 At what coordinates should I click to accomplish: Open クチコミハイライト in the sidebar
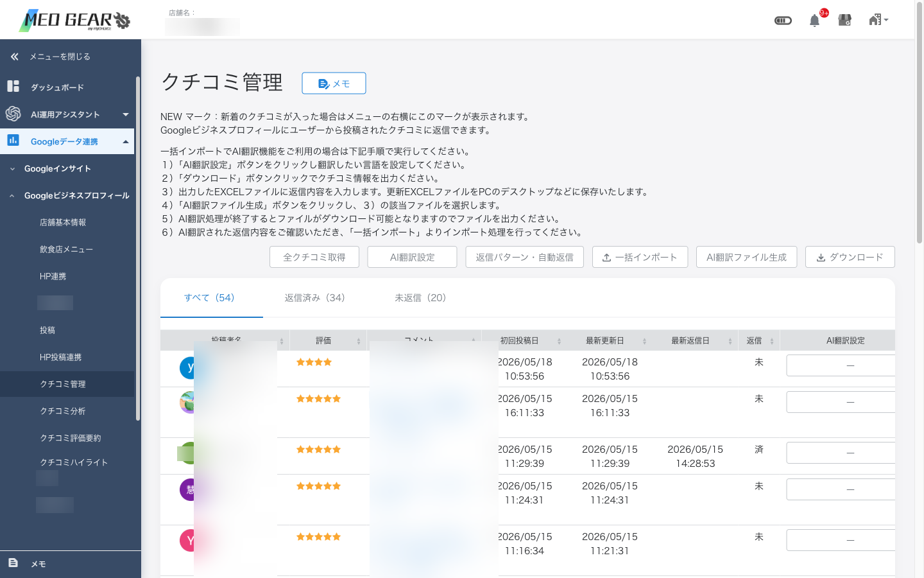74,462
